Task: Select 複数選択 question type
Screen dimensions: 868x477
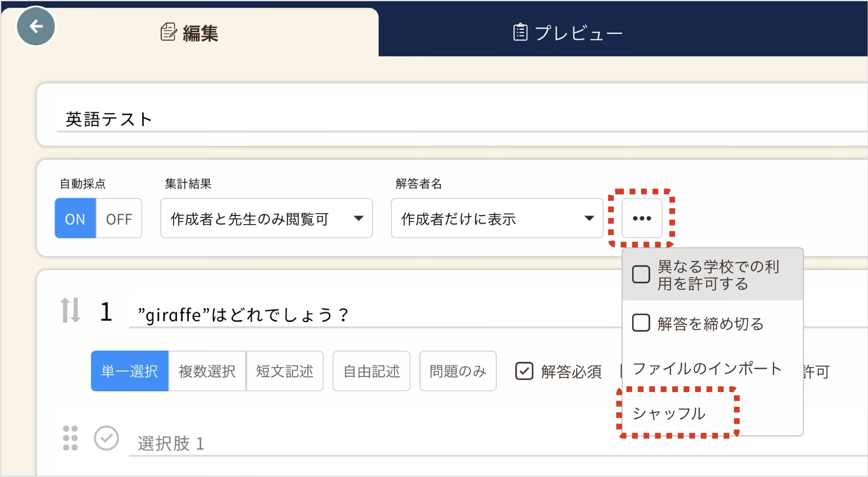Action: (x=207, y=371)
